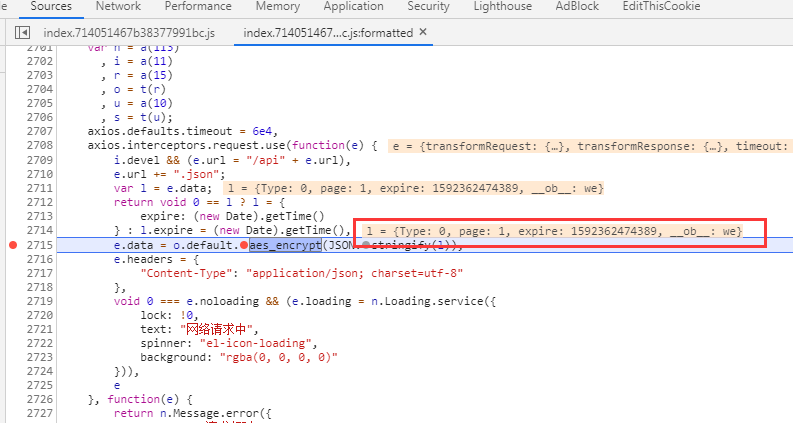Set a breakpoint on line number 2716
Viewport: 793px width, 423px height.
(39, 259)
